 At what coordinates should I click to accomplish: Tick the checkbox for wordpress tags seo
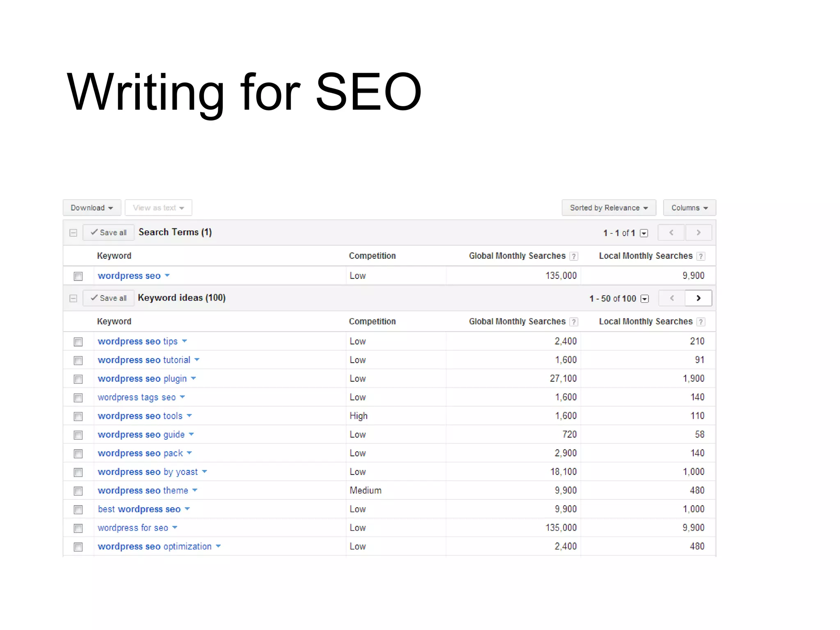pyautogui.click(x=78, y=398)
